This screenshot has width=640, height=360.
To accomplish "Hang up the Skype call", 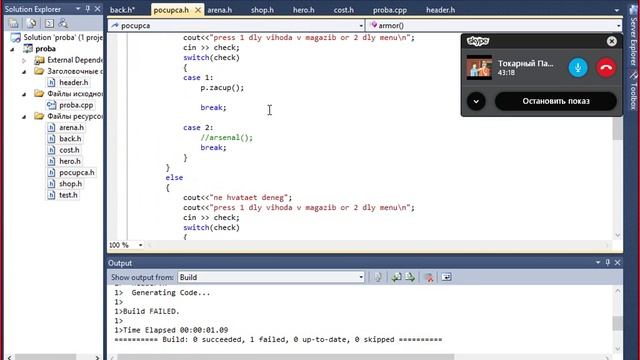I will click(x=606, y=68).
